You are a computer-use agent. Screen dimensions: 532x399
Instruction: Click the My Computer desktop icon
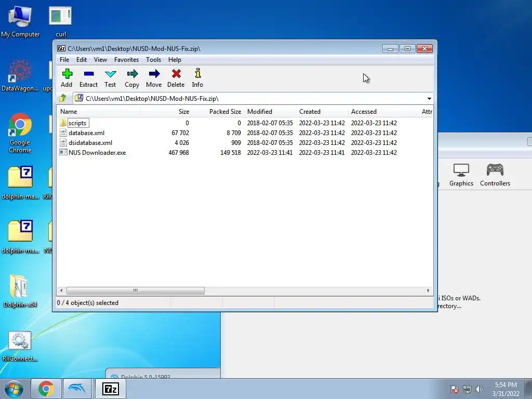pyautogui.click(x=20, y=21)
